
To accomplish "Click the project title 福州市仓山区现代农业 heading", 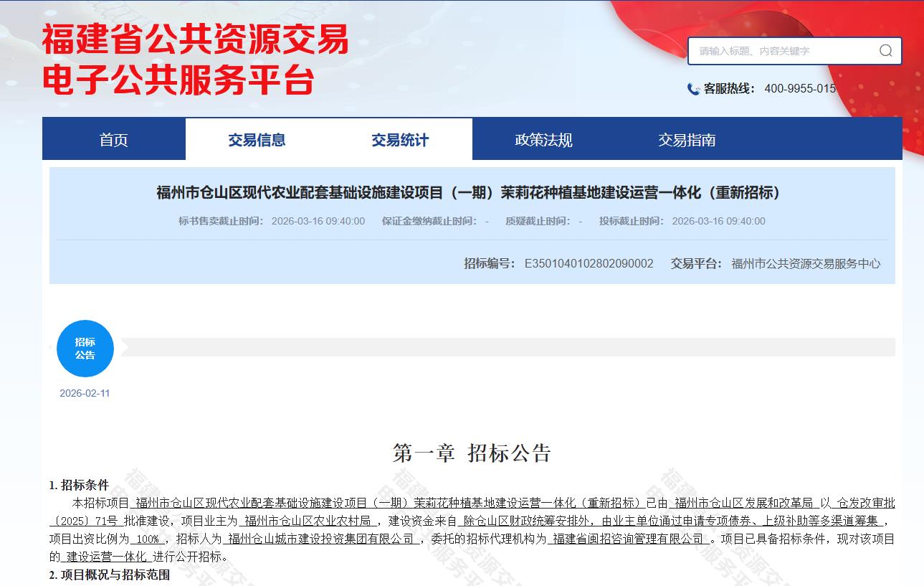I will click(x=468, y=192).
